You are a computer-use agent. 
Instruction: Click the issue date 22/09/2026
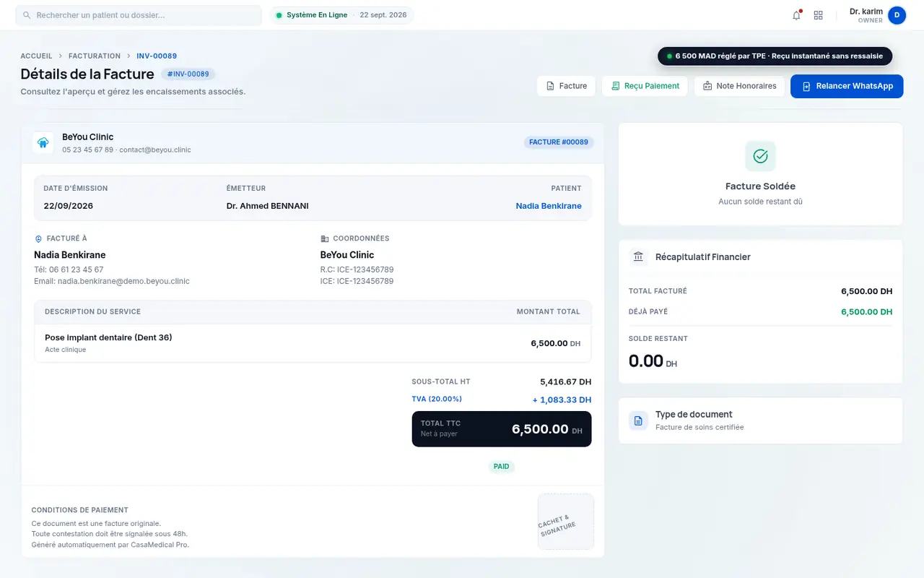(x=69, y=206)
